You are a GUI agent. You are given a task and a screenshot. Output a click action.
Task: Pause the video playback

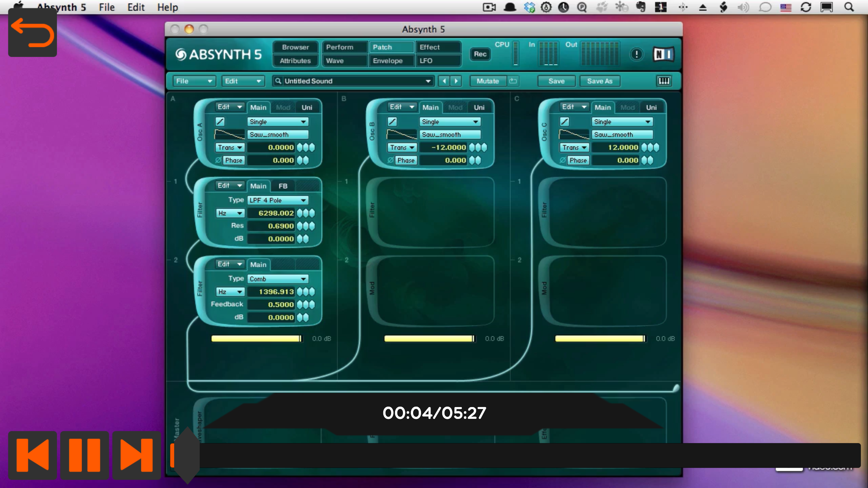coord(84,455)
